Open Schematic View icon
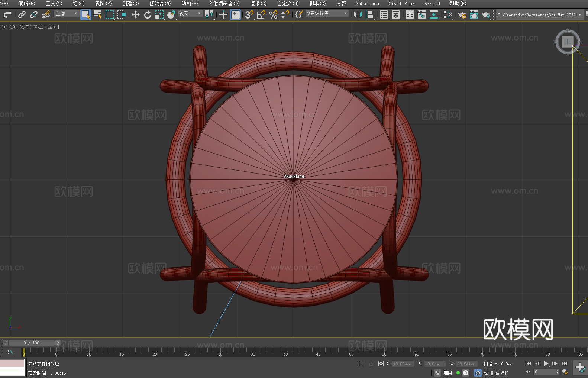This screenshot has width=588, height=378. (x=448, y=14)
